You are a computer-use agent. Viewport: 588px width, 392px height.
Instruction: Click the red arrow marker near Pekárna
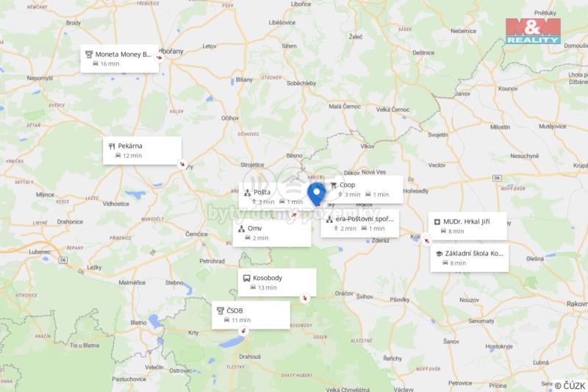182,164
